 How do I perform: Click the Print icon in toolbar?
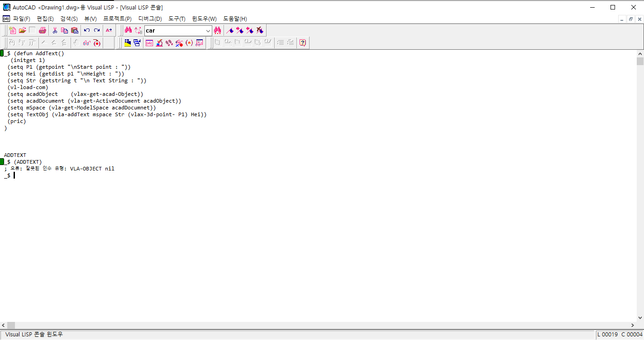pos(42,30)
